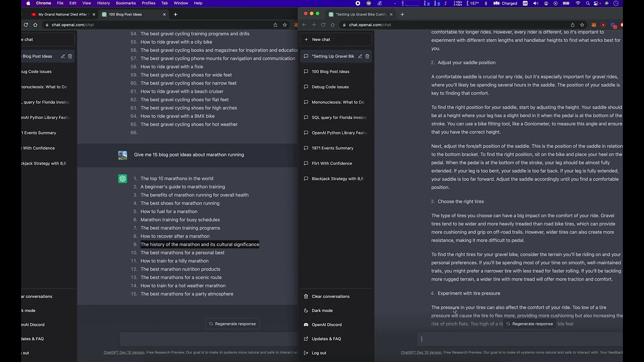Edit the "Setting Up Gravel Bik" chat title pencil icon
644x362 pixels.
pos(360,56)
